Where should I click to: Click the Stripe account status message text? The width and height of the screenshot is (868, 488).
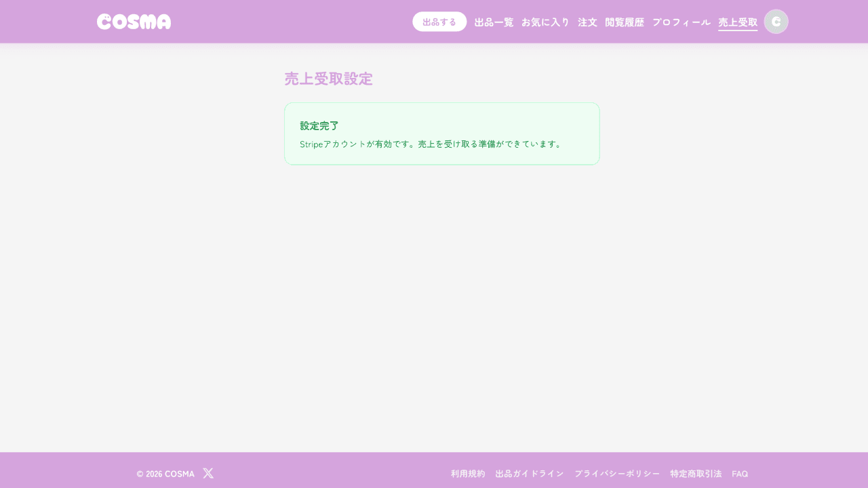(x=431, y=144)
